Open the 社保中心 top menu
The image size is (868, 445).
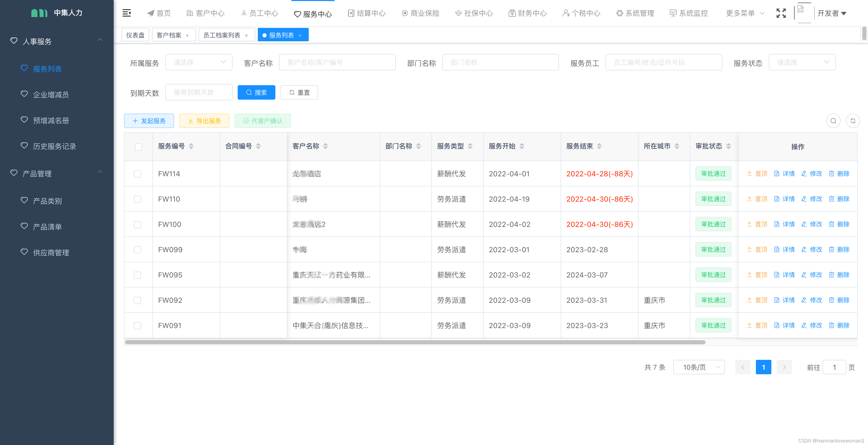point(474,13)
